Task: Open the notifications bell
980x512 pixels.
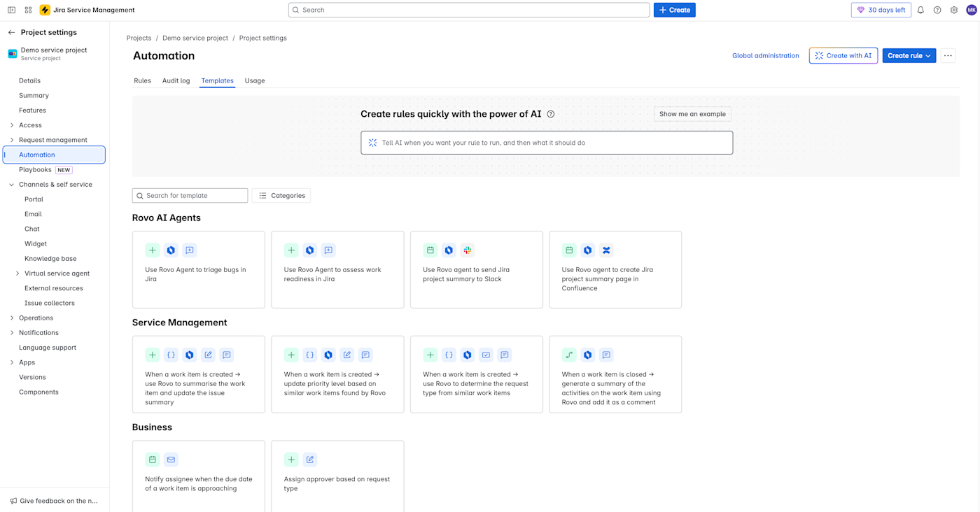Action: pyautogui.click(x=920, y=10)
